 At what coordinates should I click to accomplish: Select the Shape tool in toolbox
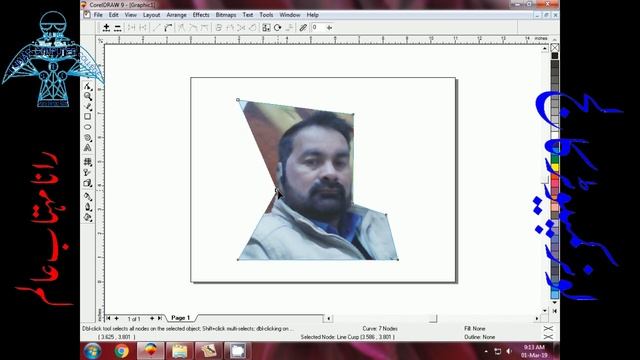coord(88,86)
